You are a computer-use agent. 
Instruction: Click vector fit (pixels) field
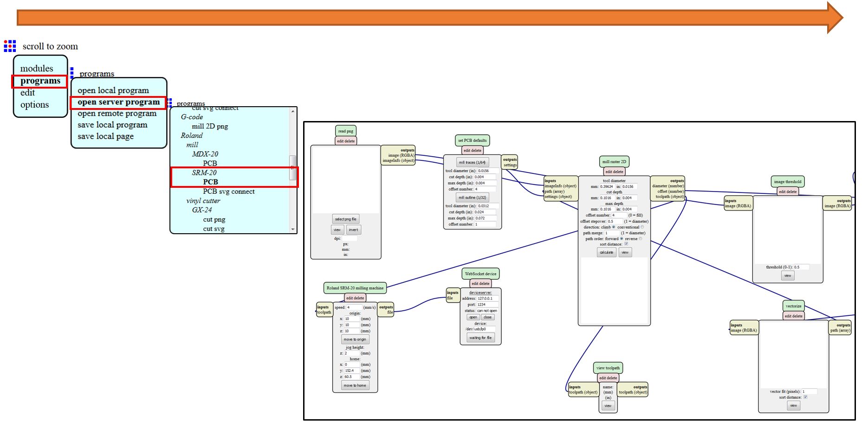(810, 391)
